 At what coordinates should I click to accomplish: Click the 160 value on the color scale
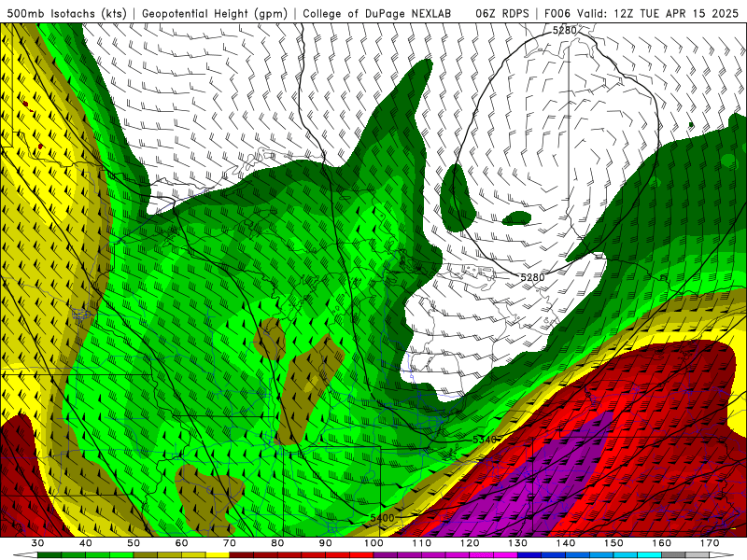pyautogui.click(x=662, y=543)
